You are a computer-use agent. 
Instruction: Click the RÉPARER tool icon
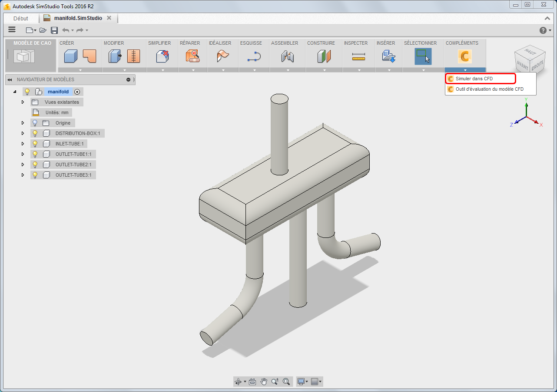click(192, 56)
